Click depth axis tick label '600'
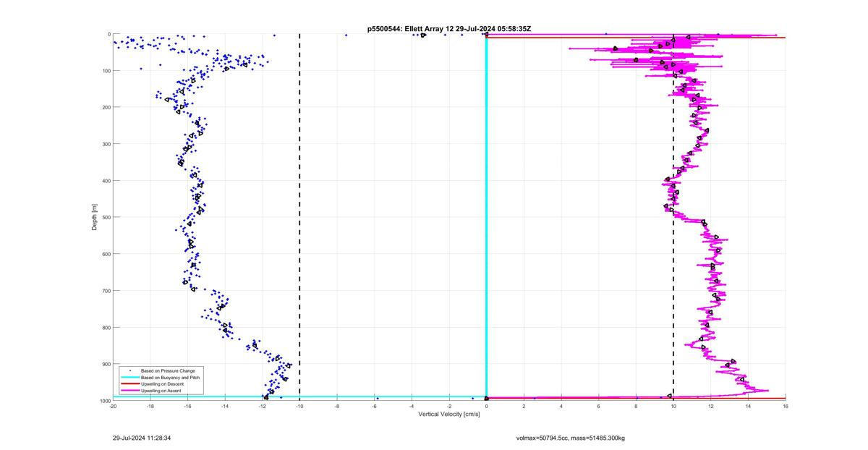This screenshot has width=868, height=450. [106, 254]
